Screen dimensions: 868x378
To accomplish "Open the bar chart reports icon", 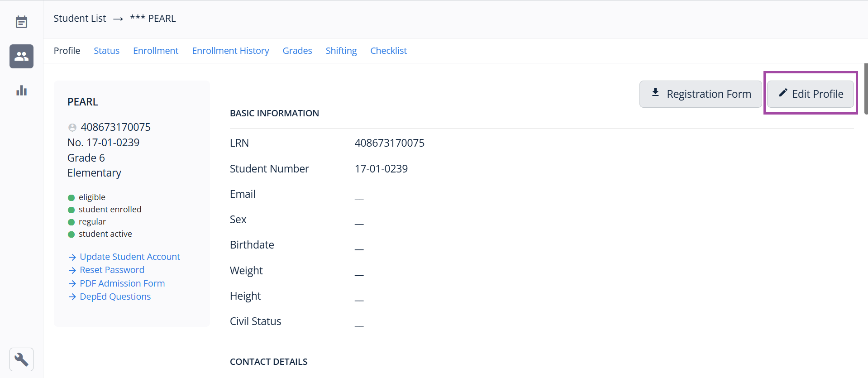I will coord(21,91).
